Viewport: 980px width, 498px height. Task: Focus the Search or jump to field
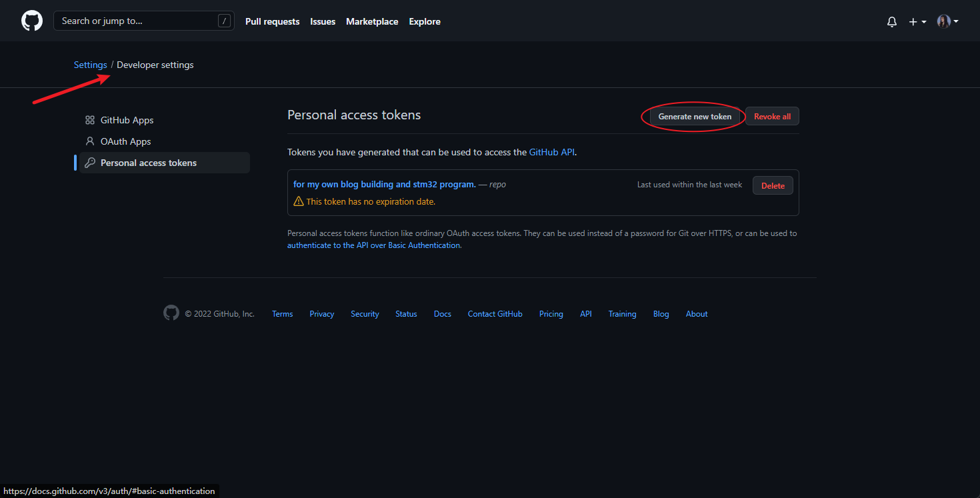[144, 21]
